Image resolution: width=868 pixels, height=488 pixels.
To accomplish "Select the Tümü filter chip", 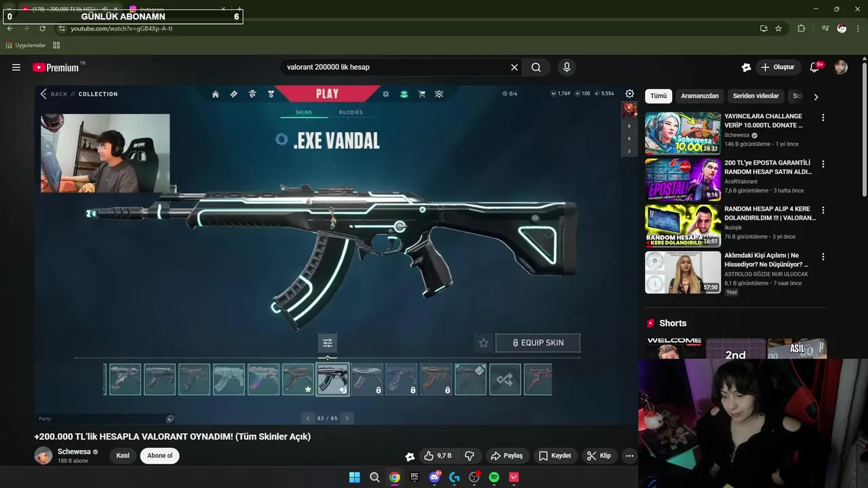I will 658,96.
